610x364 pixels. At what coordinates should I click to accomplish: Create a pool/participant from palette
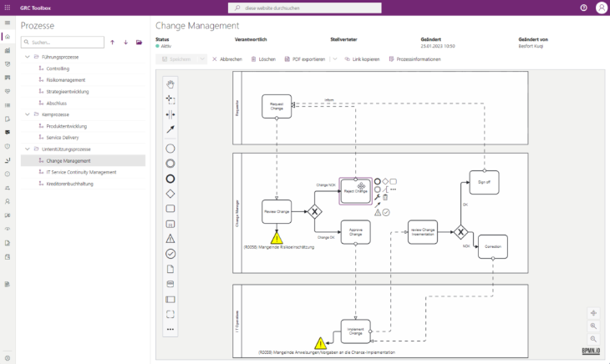pyautogui.click(x=170, y=299)
